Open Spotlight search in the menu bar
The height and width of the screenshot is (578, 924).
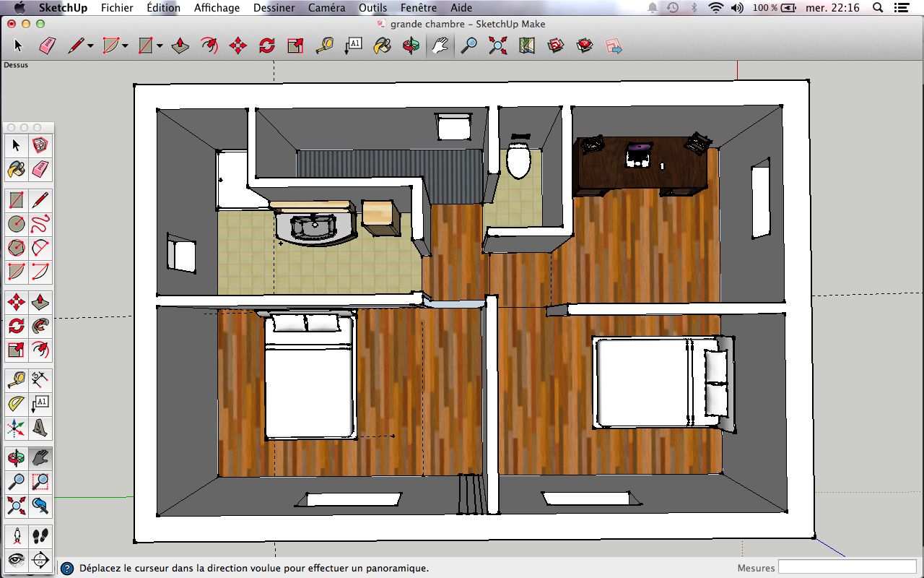[878, 8]
